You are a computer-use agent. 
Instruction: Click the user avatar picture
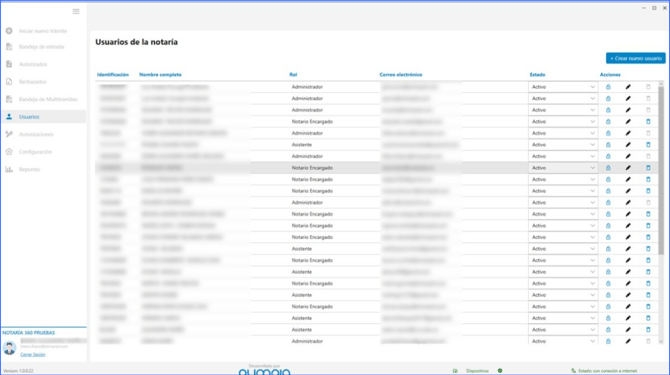point(9,348)
